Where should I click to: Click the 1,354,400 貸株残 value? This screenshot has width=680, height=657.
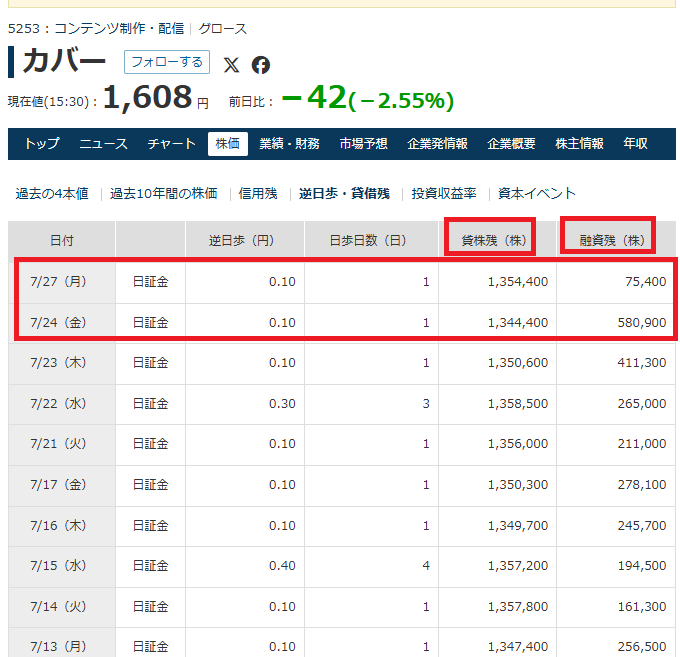(x=518, y=282)
